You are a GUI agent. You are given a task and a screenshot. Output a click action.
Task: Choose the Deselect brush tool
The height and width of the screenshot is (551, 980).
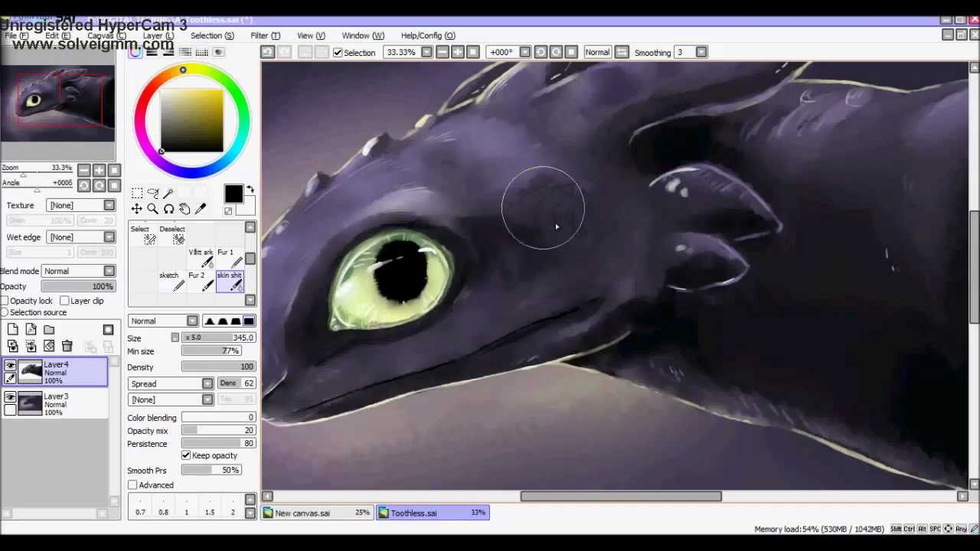pyautogui.click(x=173, y=236)
